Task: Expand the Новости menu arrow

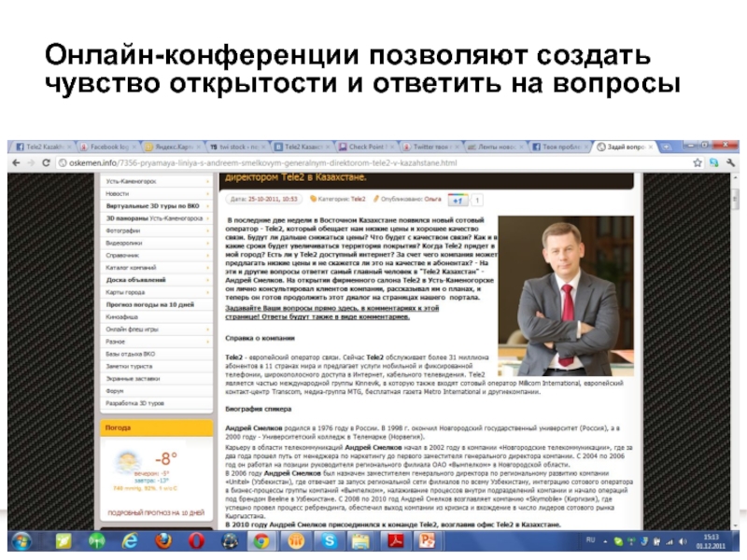Action: click(x=207, y=194)
